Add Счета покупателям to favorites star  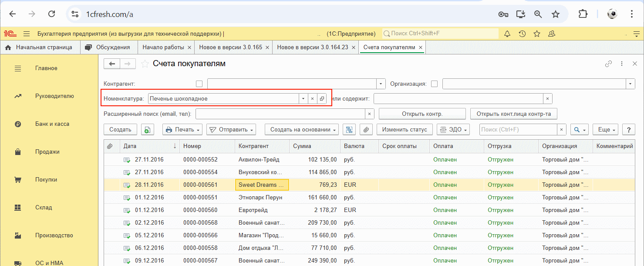145,64
